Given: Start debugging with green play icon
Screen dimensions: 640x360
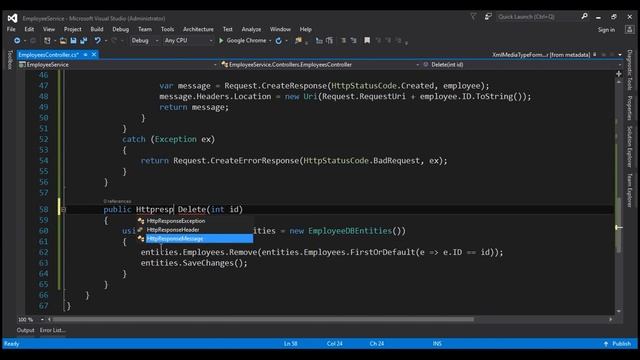Looking at the screenshot, I should click(221, 40).
